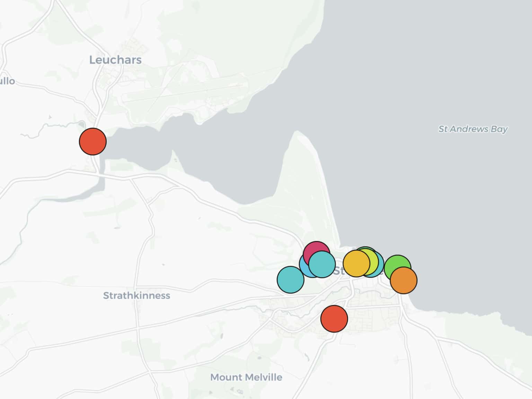Click the Mount Melville label
Screen dimensions: 532x399
246,377
